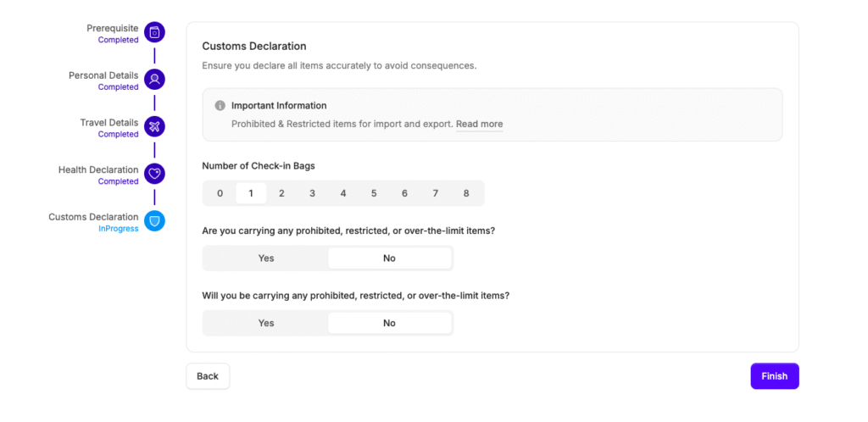
Task: Set check-in bags to 0
Action: 220,193
